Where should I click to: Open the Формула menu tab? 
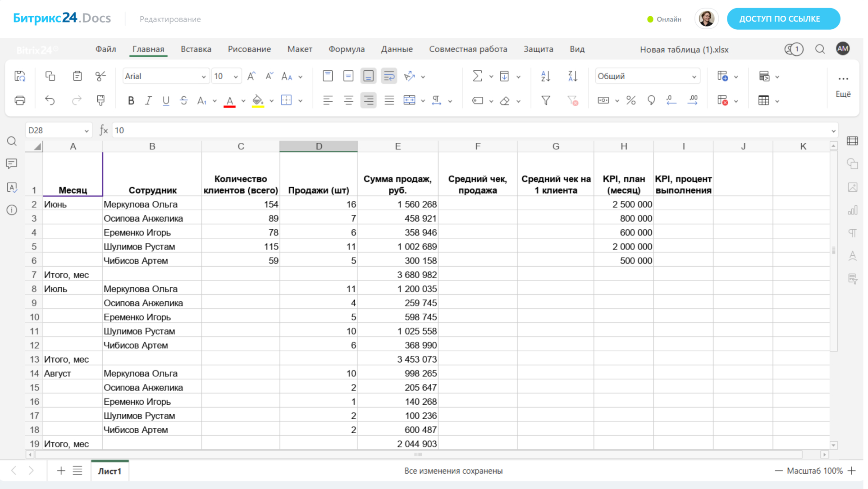point(346,49)
